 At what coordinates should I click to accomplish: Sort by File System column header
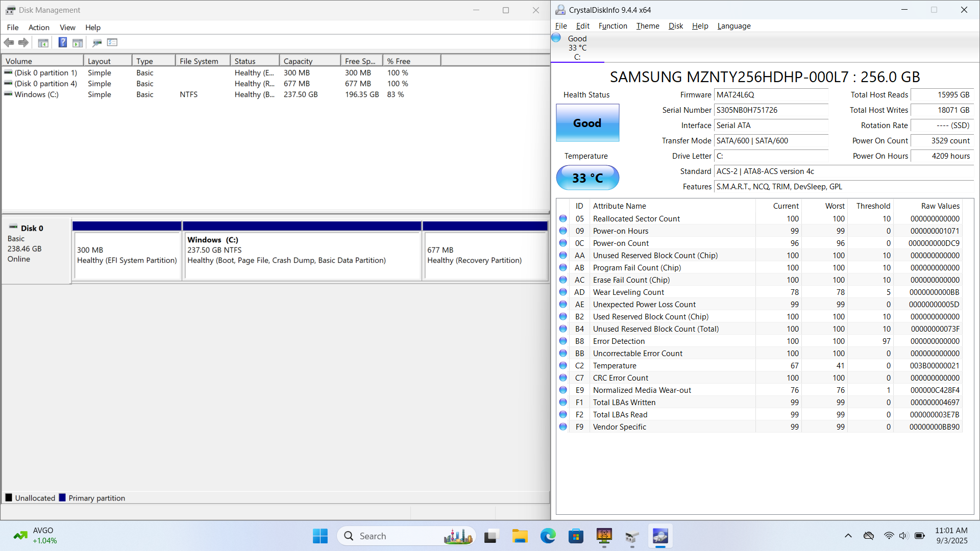(x=203, y=61)
